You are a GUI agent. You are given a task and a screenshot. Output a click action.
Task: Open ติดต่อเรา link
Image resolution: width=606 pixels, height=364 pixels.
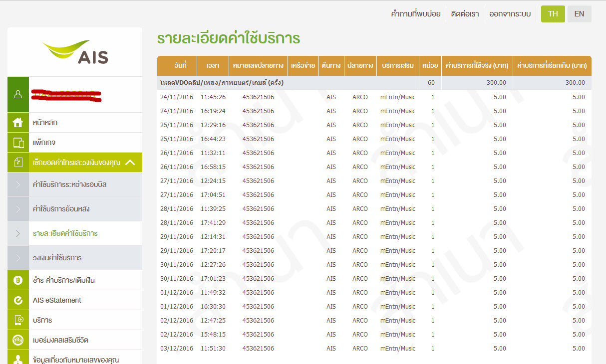coord(465,14)
